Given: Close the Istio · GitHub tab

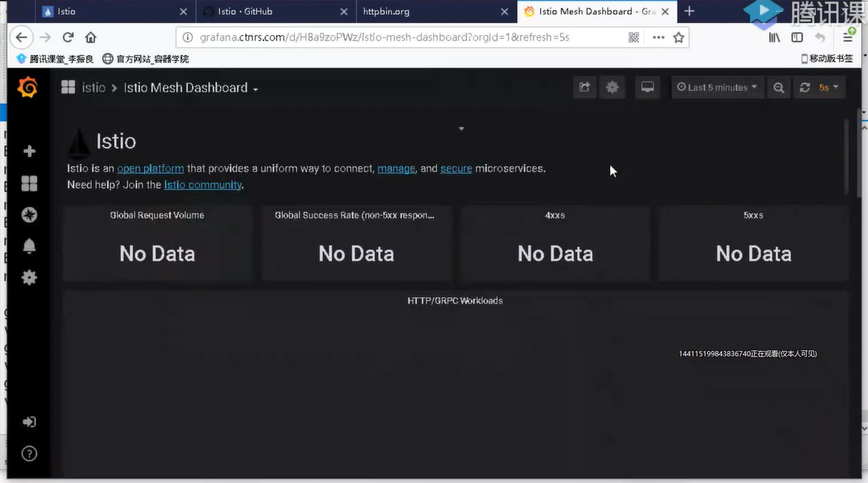Looking at the screenshot, I should pos(344,11).
